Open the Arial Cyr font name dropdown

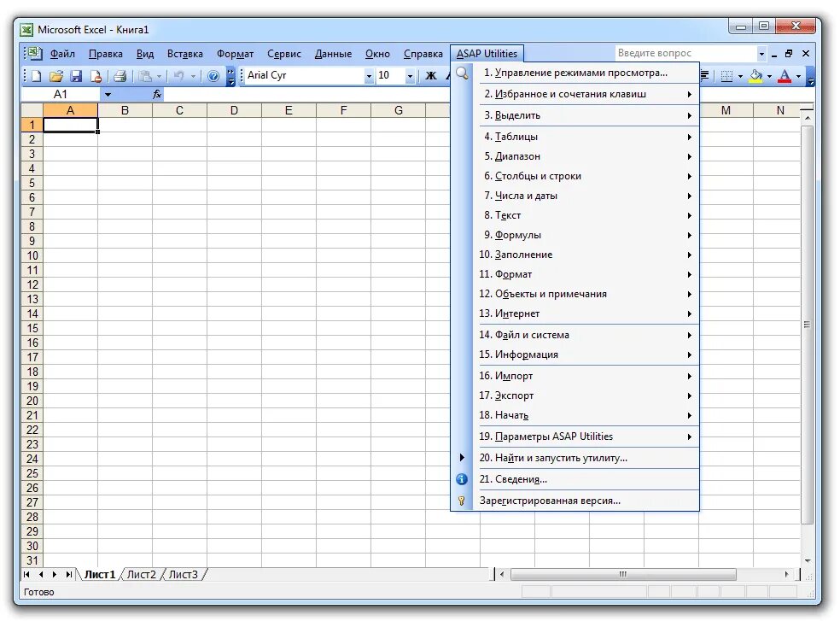pos(369,77)
